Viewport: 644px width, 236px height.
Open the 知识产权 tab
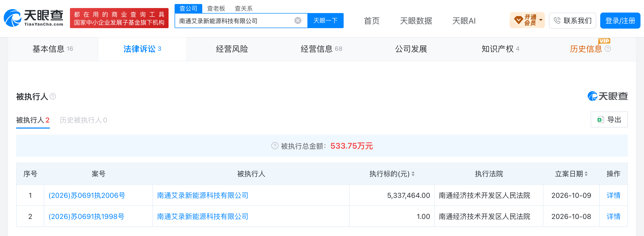point(501,49)
